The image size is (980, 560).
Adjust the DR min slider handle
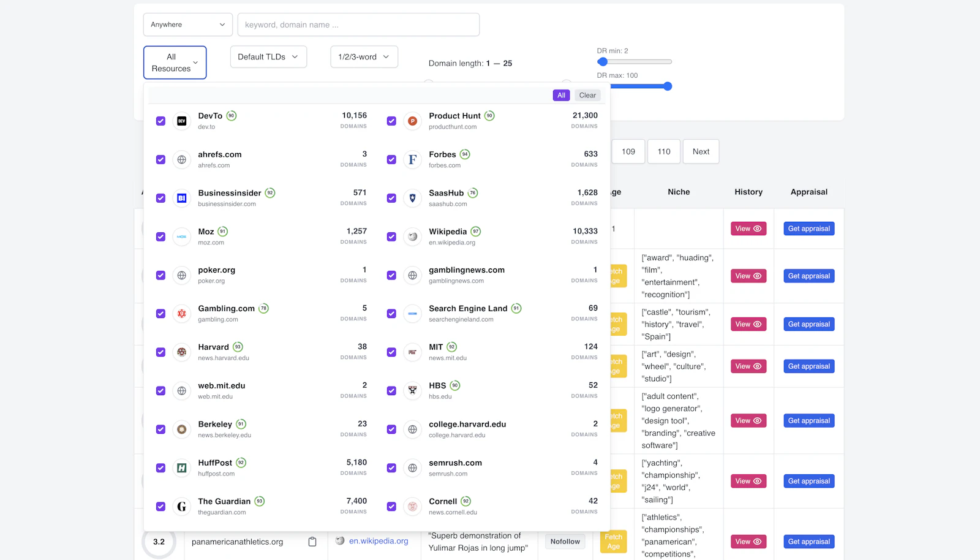[603, 62]
